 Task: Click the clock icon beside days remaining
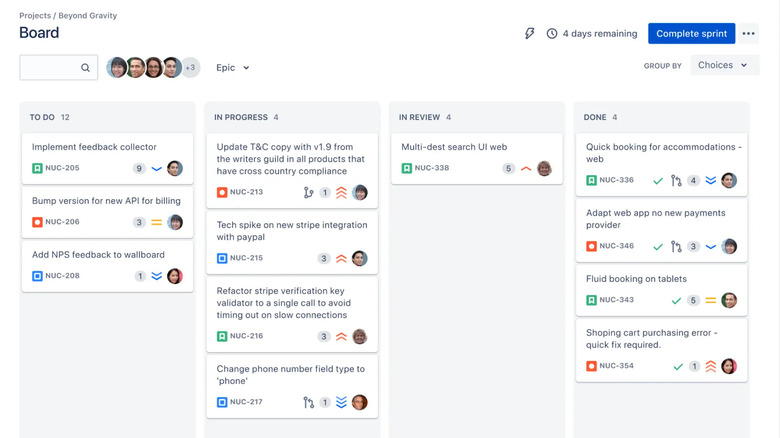tap(552, 33)
